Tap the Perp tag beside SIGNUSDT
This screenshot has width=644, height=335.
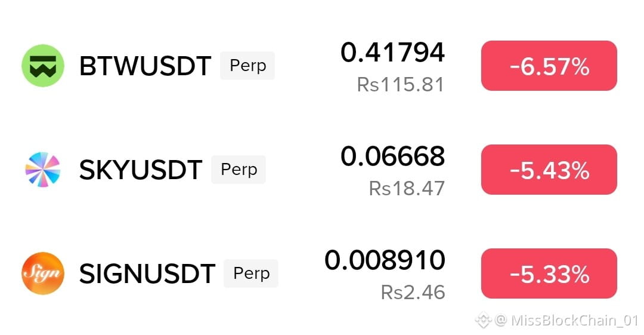point(251,273)
